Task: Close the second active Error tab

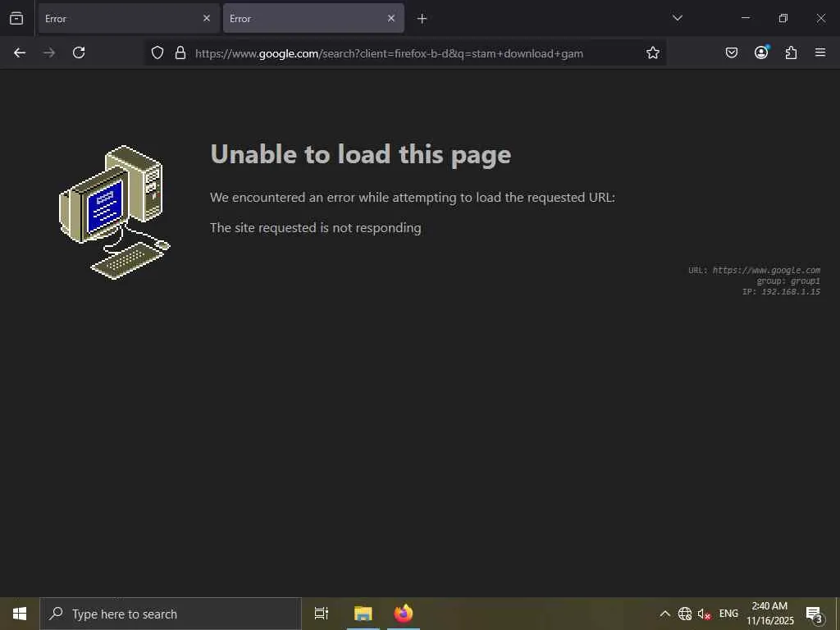Action: [391, 18]
